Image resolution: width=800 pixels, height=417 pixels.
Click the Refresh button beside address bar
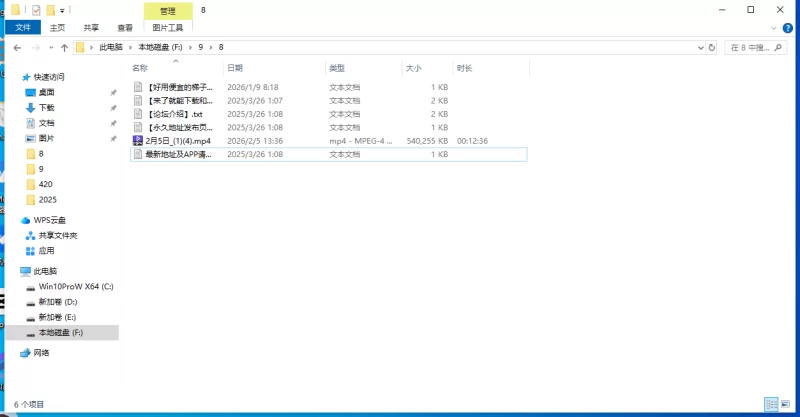coord(711,47)
